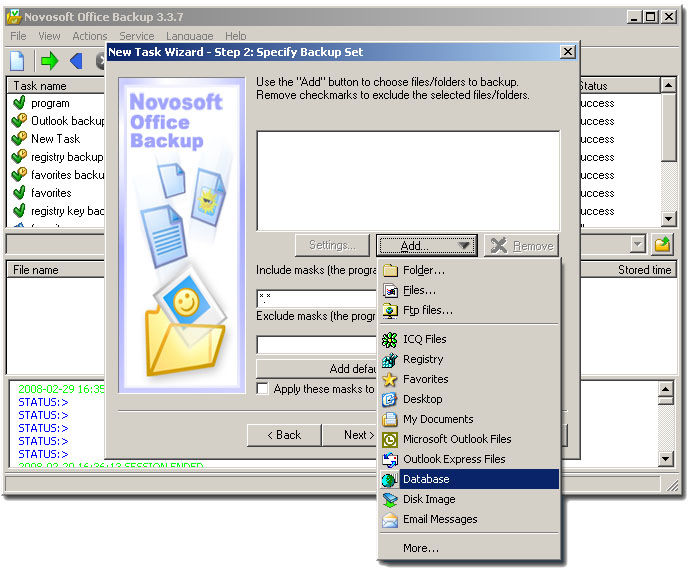Select Disk Image menu entry
Viewport: 695px width, 573px height.
click(x=469, y=499)
